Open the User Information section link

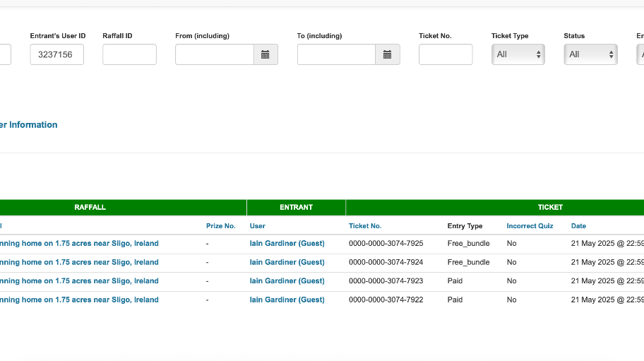(x=29, y=125)
